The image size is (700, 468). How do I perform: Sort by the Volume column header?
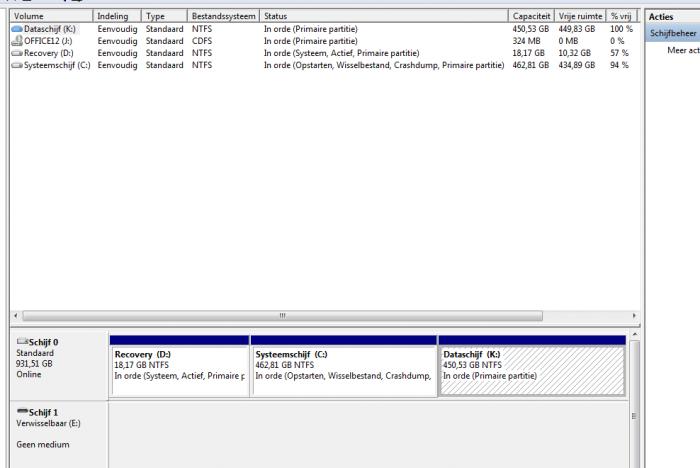[51, 16]
